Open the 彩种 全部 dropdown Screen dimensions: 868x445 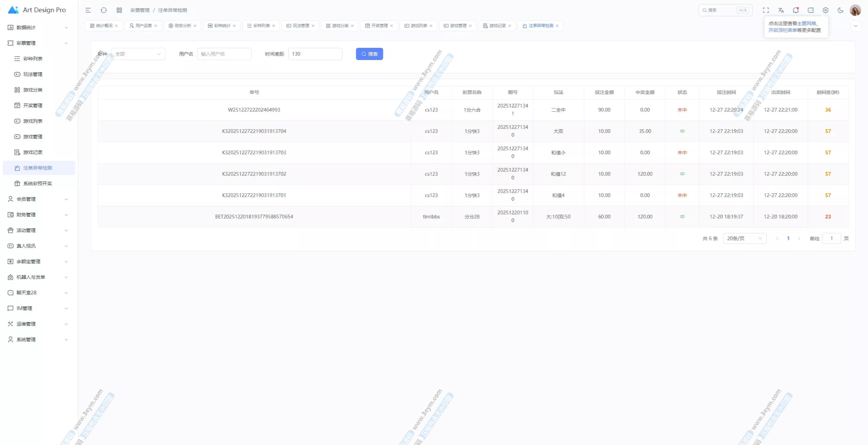click(x=138, y=54)
